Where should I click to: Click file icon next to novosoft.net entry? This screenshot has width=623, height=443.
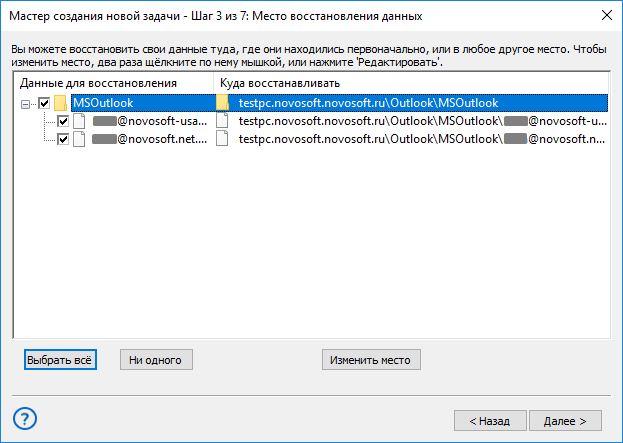[79, 139]
